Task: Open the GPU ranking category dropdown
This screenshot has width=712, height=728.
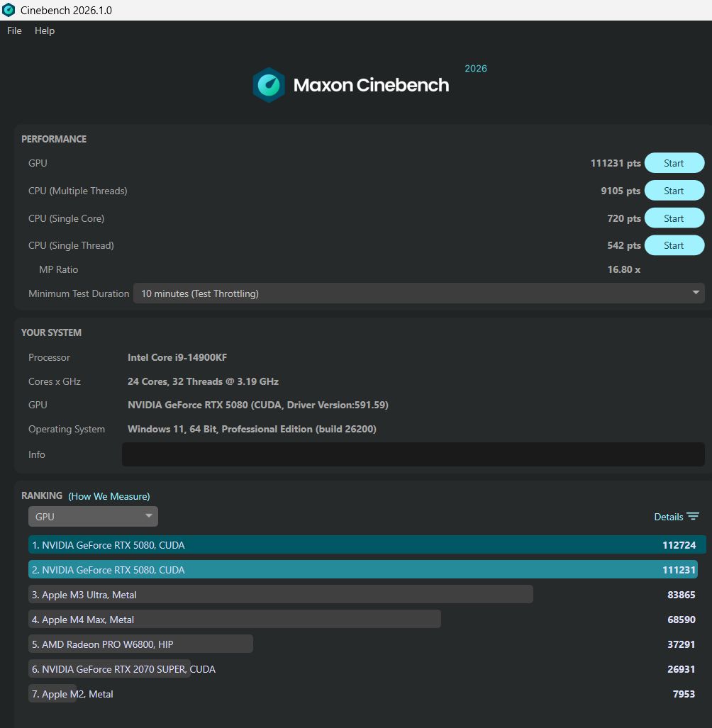Action: click(93, 516)
